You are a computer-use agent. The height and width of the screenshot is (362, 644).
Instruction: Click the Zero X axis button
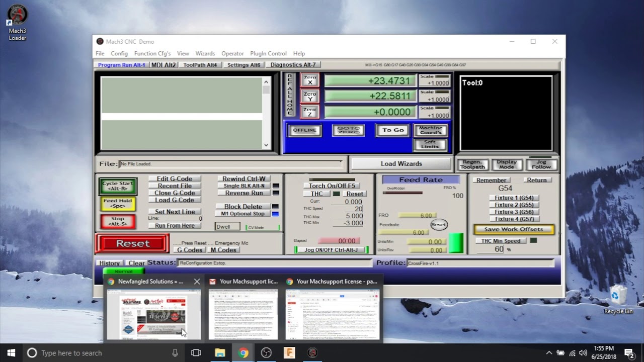coord(309,80)
